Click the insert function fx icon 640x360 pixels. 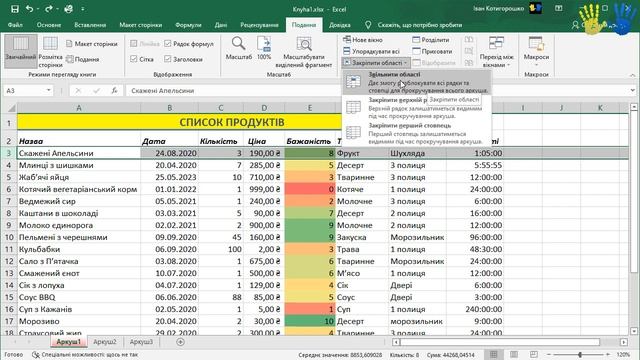(x=114, y=91)
